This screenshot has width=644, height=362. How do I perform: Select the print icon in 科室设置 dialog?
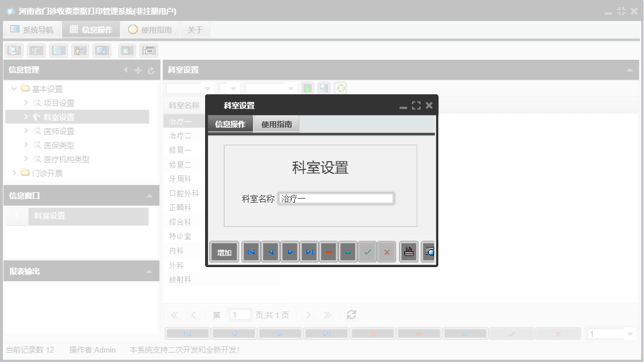[x=408, y=252]
